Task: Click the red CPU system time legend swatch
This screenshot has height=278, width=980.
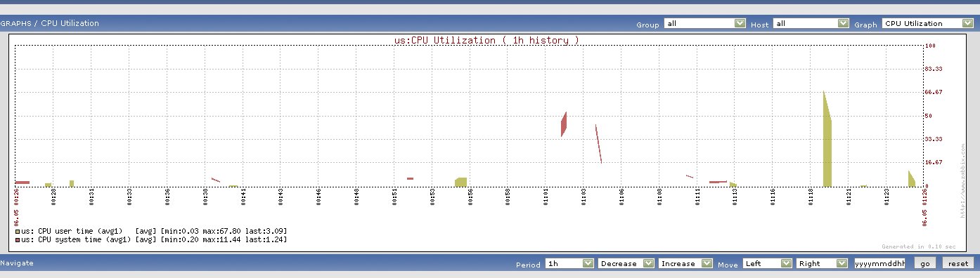Action: click(x=17, y=240)
